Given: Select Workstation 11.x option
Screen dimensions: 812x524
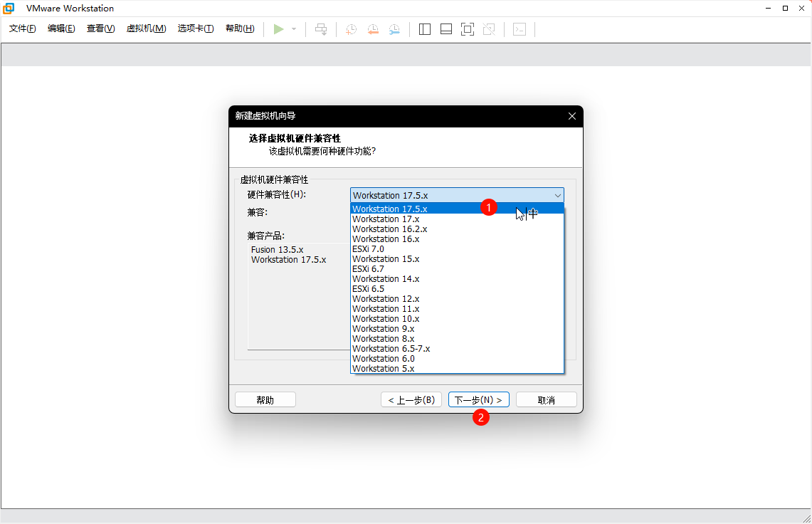Looking at the screenshot, I should 457,309.
